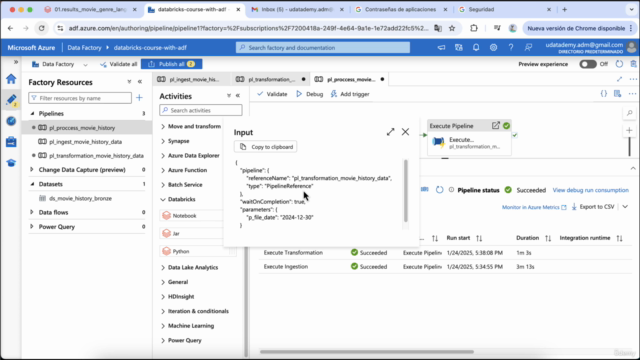Open the Author pencil icon in sidebar
640x360 pixels.
click(11, 100)
